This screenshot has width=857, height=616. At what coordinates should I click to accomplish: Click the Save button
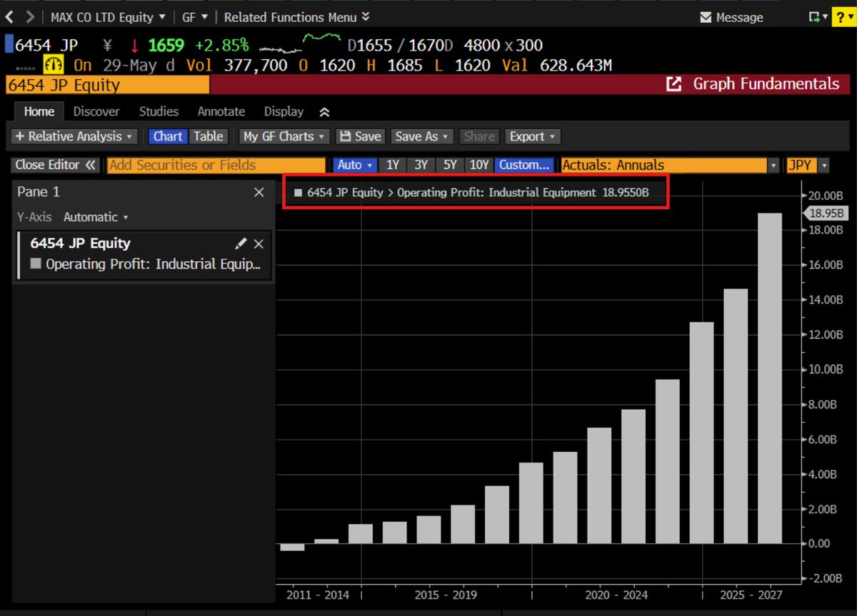coord(360,136)
